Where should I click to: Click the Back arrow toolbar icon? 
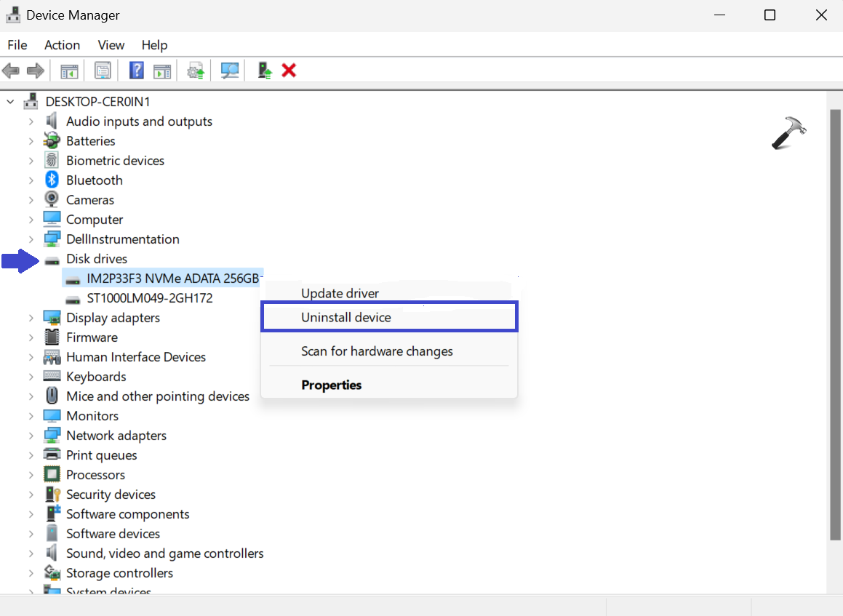[11, 71]
